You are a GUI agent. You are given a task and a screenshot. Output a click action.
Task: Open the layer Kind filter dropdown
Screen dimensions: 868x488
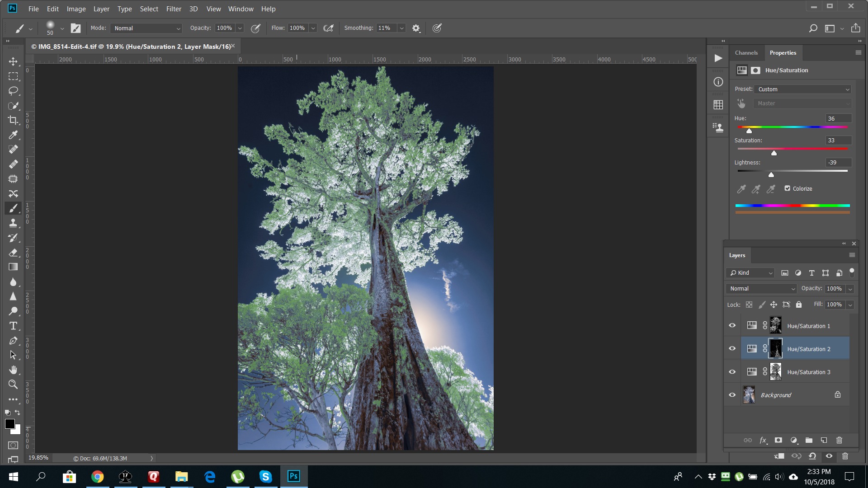click(751, 273)
